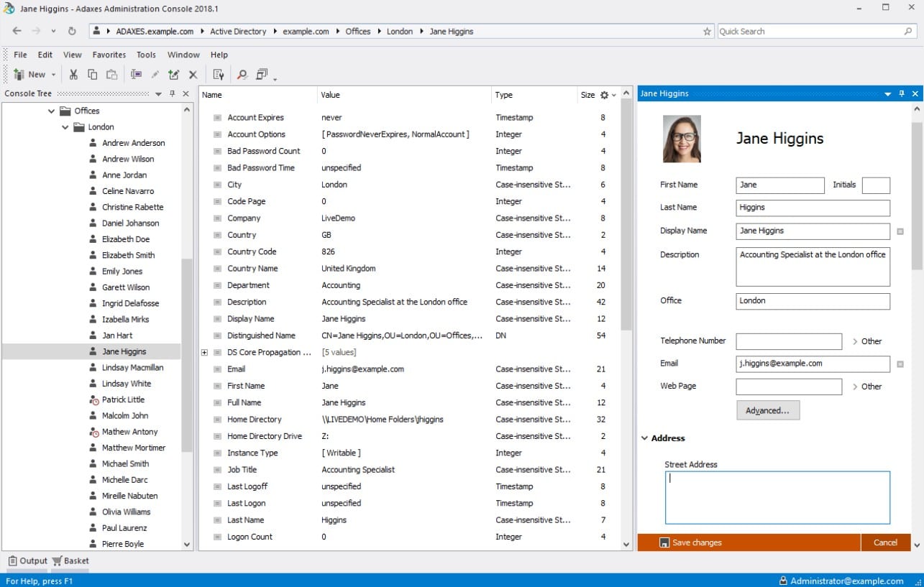Click the Rename icon on the toolbar
Viewport: 924px width, 587px height.
pyautogui.click(x=137, y=74)
